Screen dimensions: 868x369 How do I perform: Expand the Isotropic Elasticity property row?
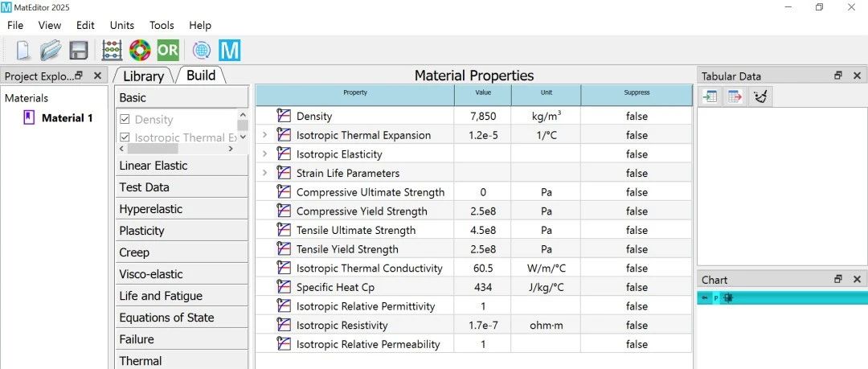click(x=264, y=154)
